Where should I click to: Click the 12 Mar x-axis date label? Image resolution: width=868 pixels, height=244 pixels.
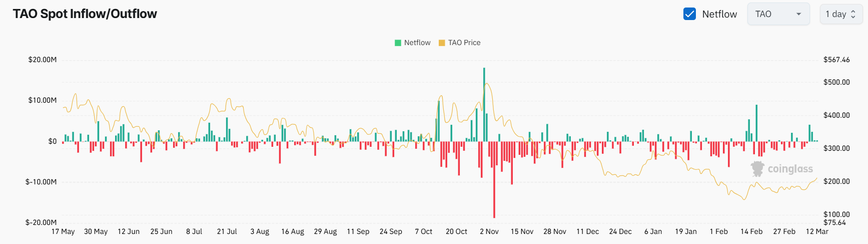click(817, 231)
